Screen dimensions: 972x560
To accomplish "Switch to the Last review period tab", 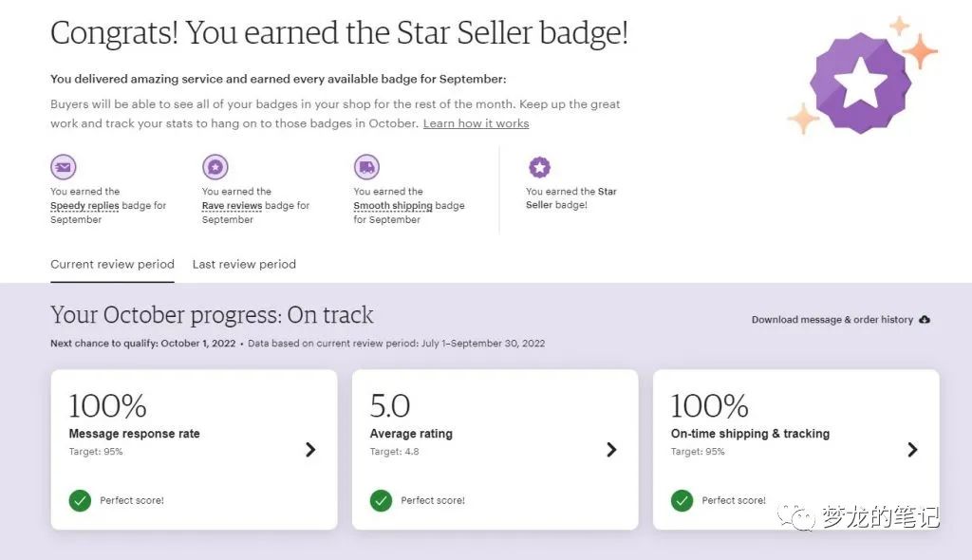I will (244, 264).
